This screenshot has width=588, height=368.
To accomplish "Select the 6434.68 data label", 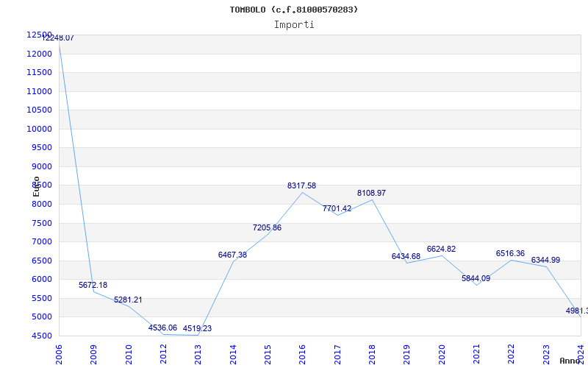I will click(406, 256).
